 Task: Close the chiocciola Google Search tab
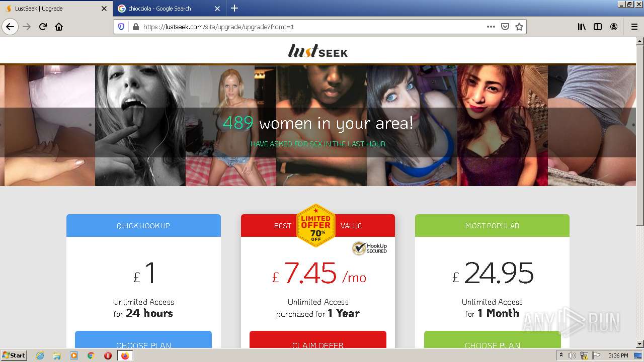pos(217,9)
